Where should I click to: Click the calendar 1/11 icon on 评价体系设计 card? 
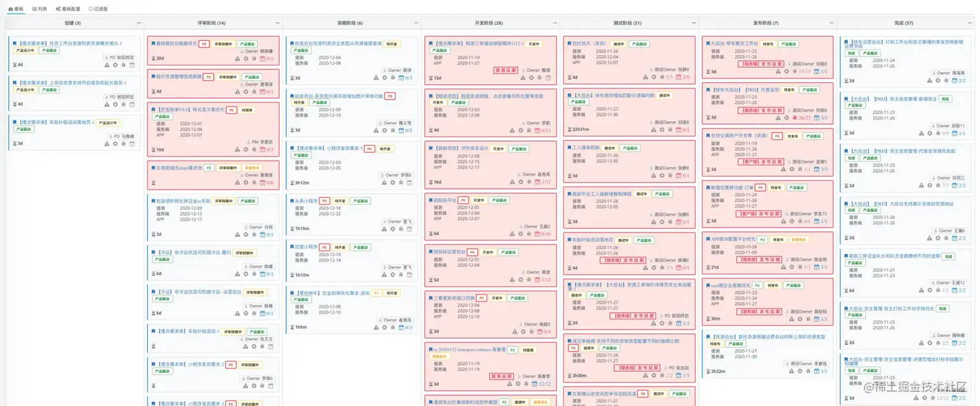pyautogui.click(x=543, y=183)
